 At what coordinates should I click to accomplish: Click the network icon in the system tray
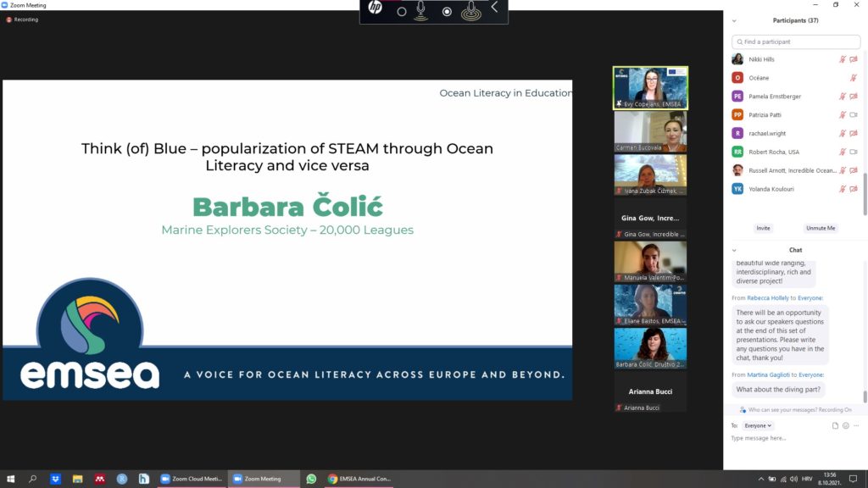(783, 480)
